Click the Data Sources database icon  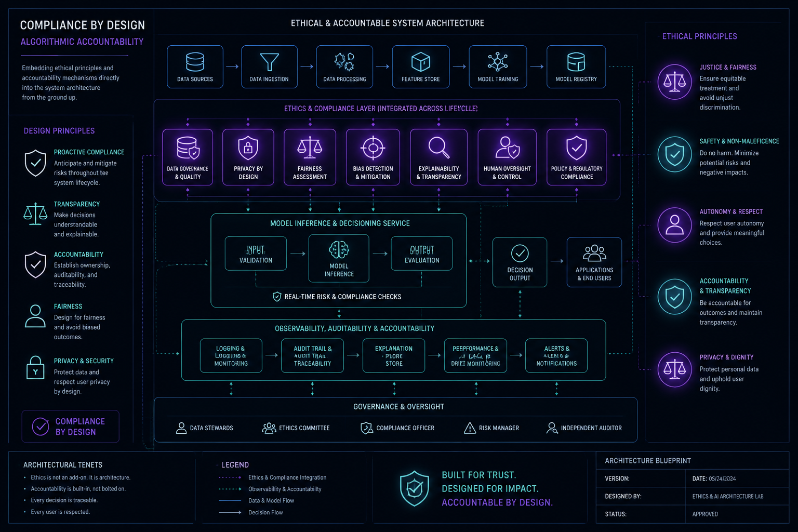195,62
